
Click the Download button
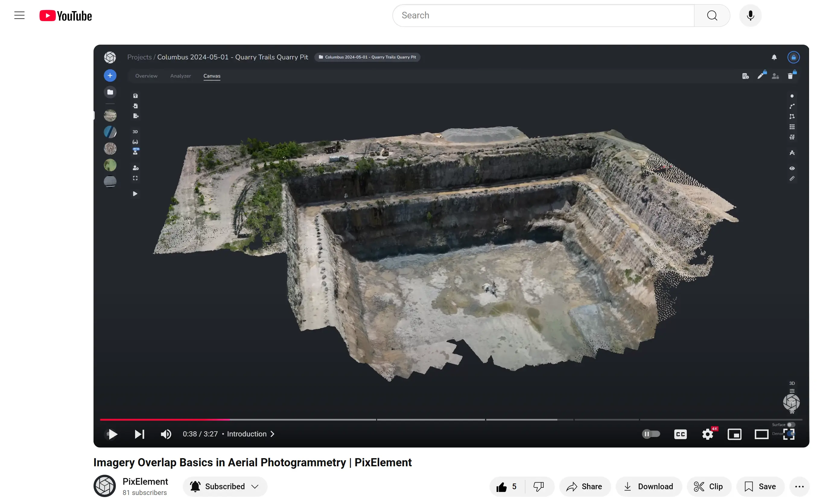(x=648, y=486)
